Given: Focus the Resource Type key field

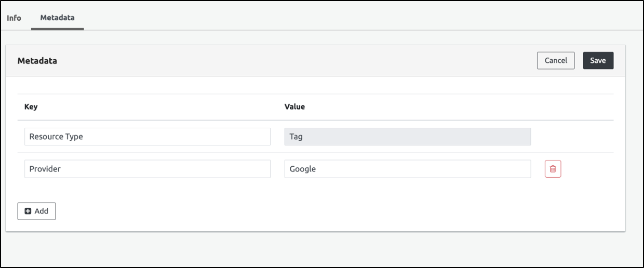Looking at the screenshot, I should coord(147,137).
